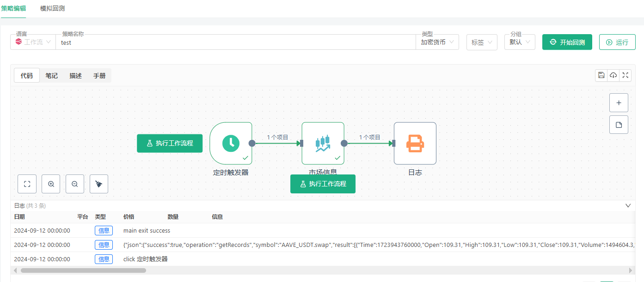Click the plus icon on the right panel
Viewport: 644px width, 282px height.
pos(619,102)
